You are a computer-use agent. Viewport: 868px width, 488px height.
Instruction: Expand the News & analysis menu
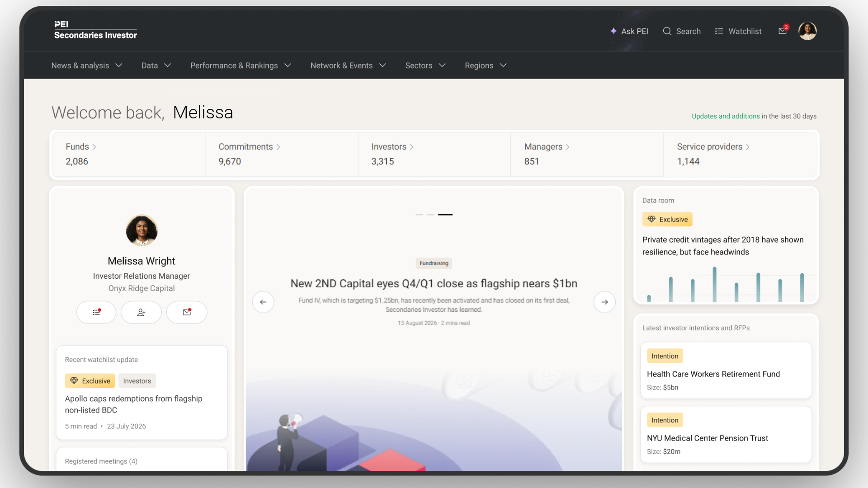click(87, 66)
